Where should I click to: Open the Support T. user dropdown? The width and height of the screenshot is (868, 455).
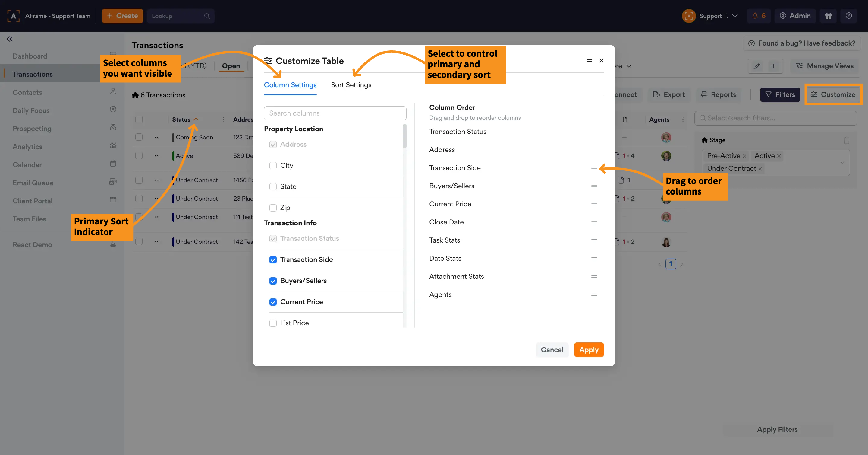(x=713, y=16)
